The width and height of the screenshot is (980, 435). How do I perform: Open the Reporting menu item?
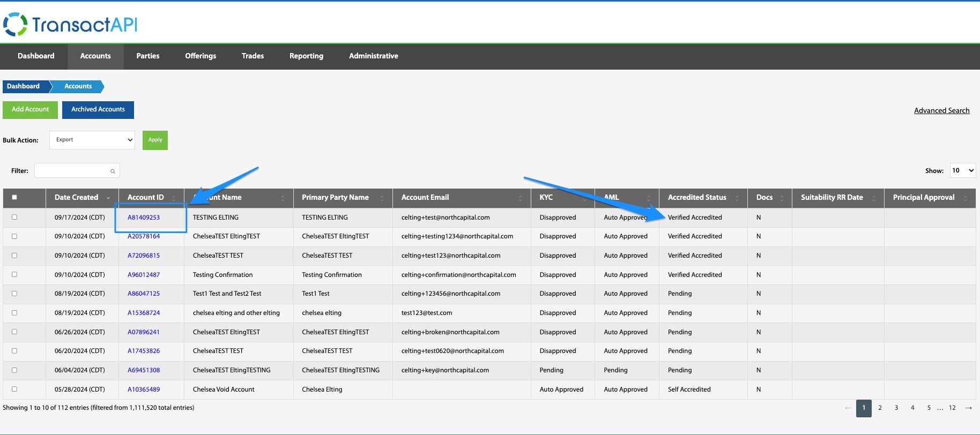coord(306,56)
